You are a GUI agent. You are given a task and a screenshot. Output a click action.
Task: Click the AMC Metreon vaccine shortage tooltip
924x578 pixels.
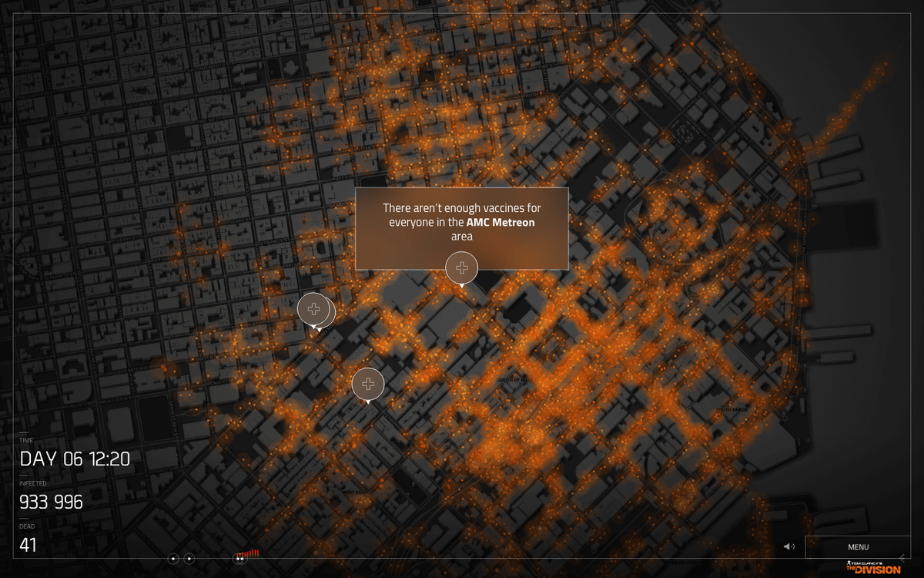click(461, 228)
